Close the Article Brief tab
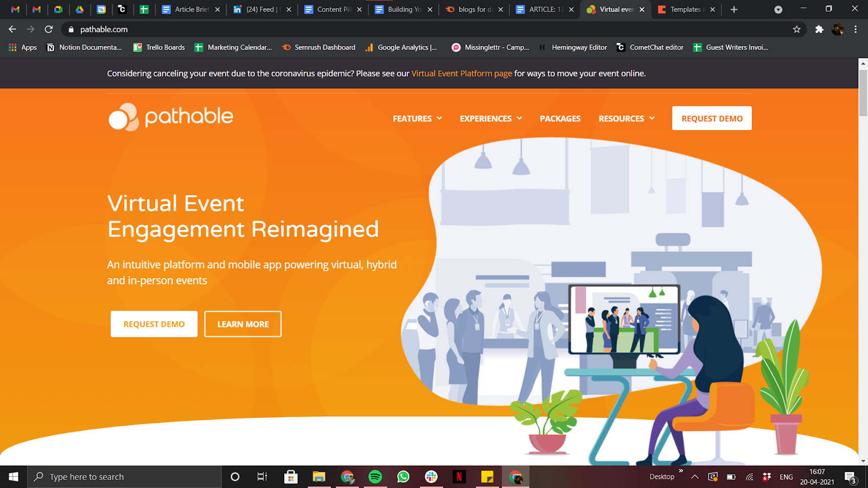 pyautogui.click(x=218, y=9)
